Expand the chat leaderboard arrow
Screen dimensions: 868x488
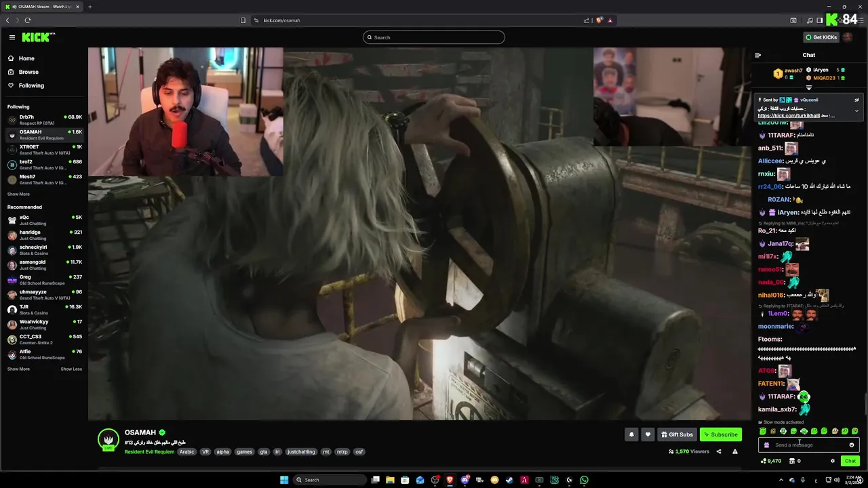click(x=808, y=87)
